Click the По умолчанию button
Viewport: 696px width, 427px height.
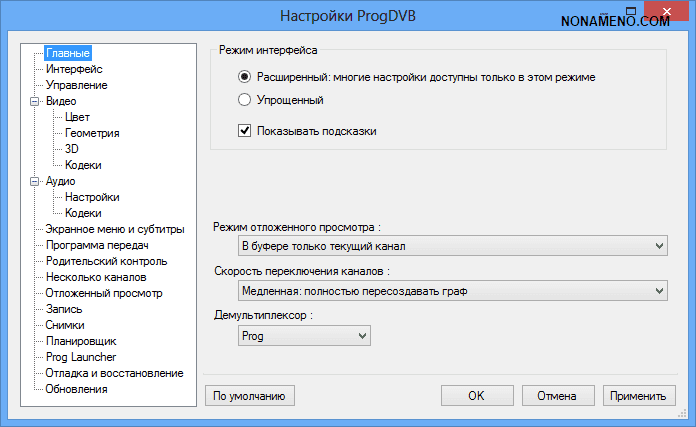coord(250,395)
